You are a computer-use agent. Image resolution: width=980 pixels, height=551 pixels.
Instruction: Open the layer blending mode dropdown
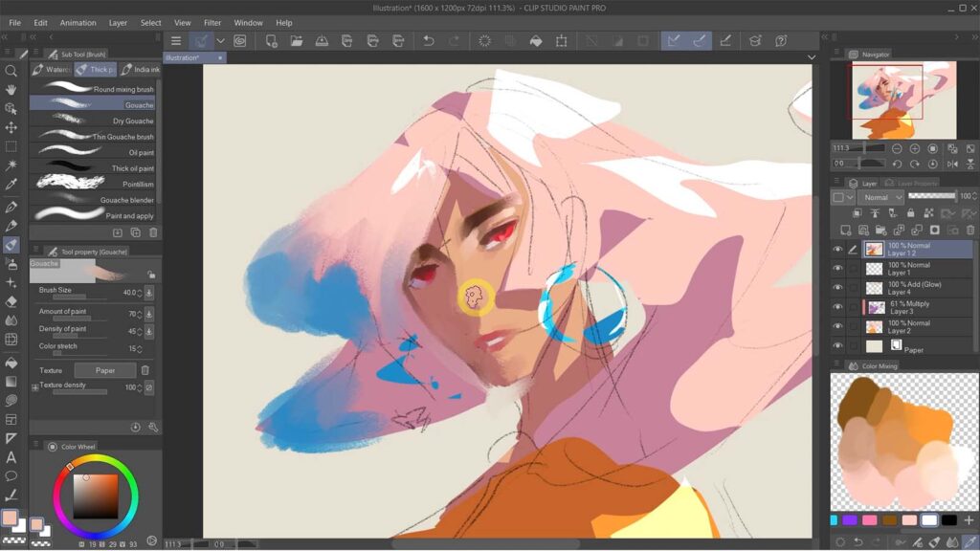879,196
